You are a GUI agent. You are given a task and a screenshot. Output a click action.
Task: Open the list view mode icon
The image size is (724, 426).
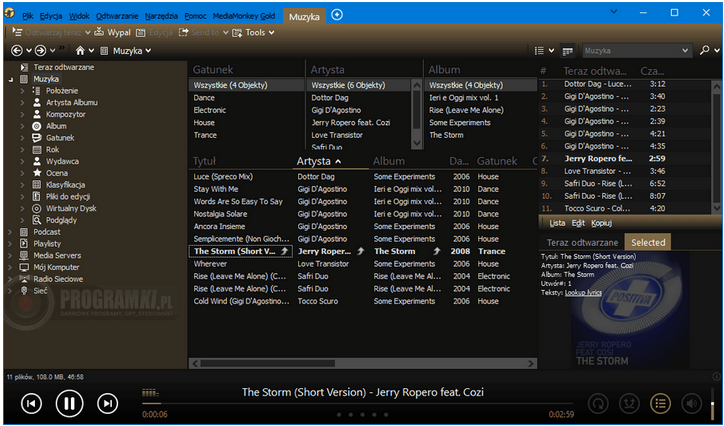tap(539, 51)
